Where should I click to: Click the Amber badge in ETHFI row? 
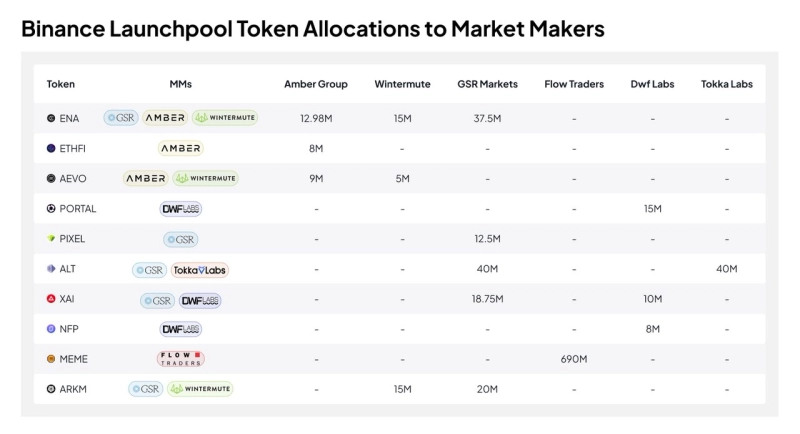point(181,148)
